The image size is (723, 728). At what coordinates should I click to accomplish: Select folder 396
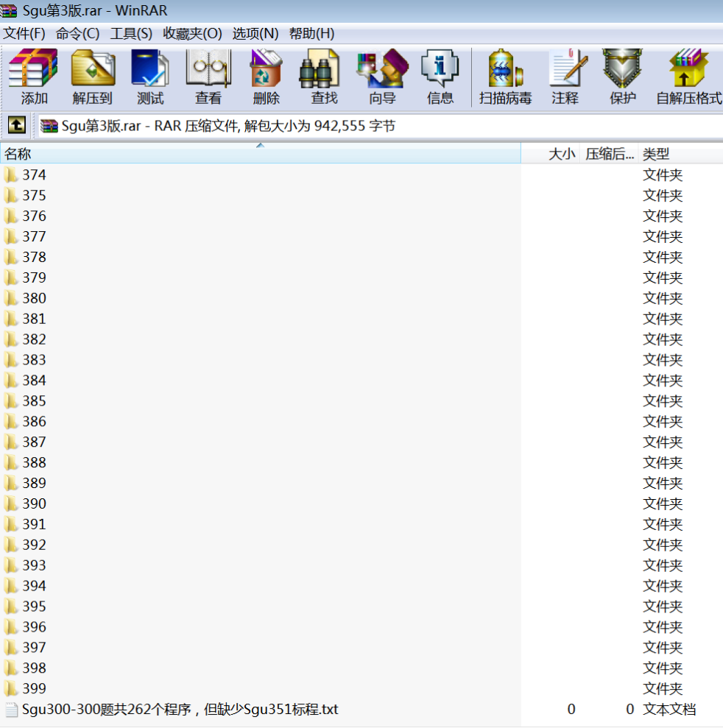click(x=34, y=626)
